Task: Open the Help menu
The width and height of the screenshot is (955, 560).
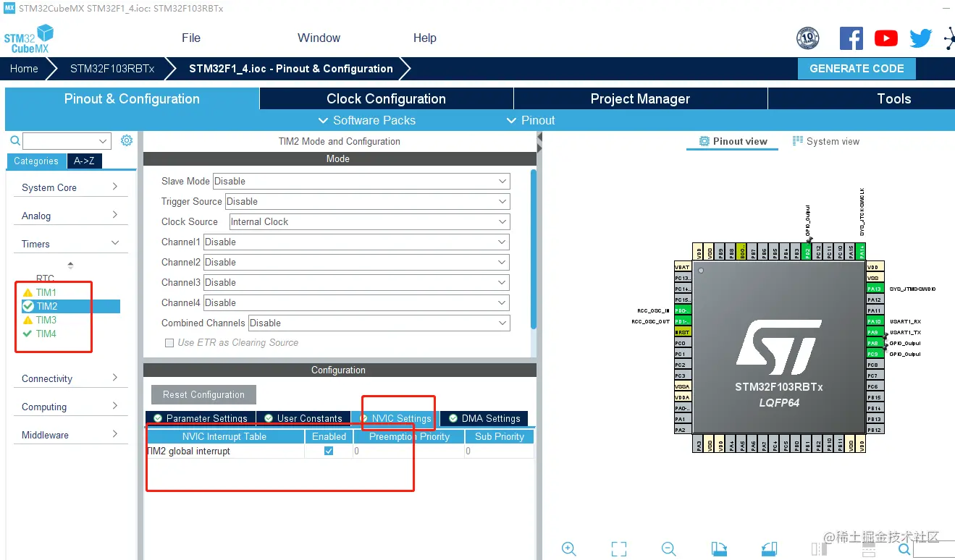Action: 424,38
